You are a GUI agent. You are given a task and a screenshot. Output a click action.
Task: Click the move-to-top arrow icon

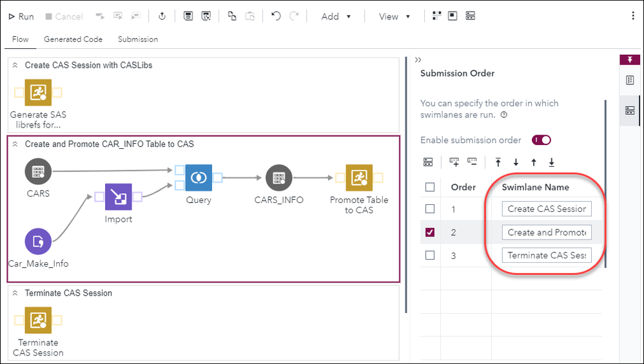[x=498, y=162]
